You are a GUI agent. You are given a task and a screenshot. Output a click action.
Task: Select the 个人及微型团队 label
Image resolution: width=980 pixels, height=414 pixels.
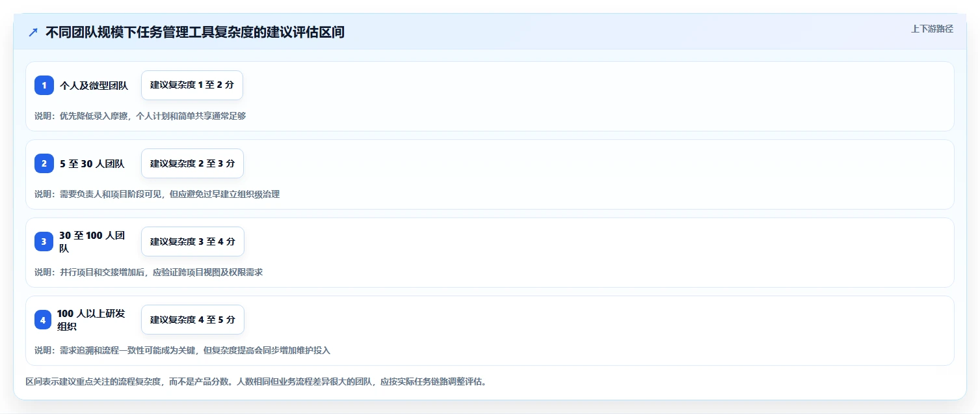coord(94,85)
